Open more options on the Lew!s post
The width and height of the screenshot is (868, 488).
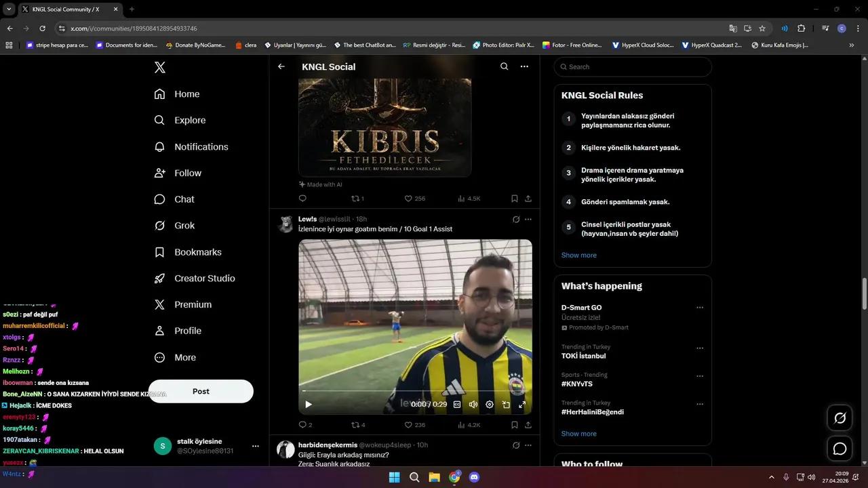click(x=528, y=220)
